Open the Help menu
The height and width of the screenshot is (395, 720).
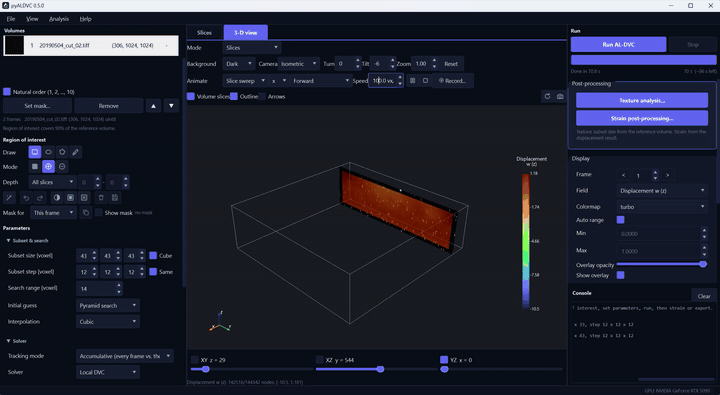tap(85, 19)
